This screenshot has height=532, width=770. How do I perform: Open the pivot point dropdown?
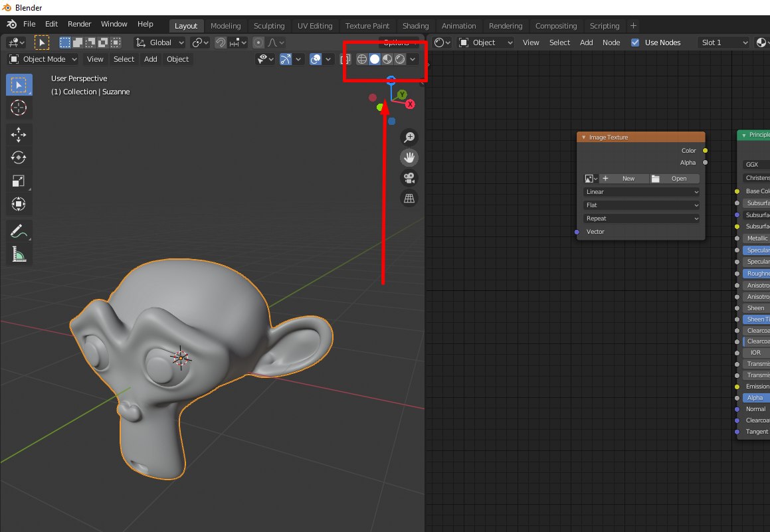coord(200,43)
